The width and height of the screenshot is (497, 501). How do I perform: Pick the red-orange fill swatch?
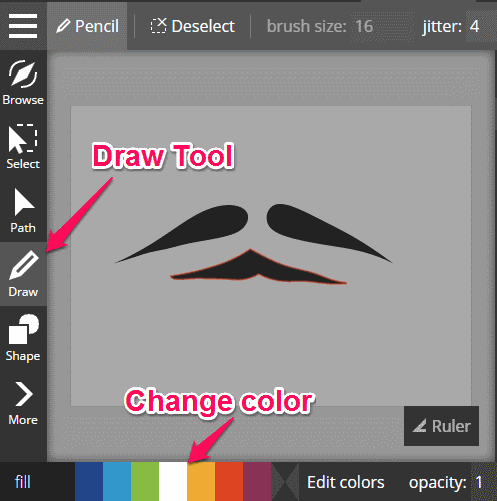click(x=229, y=481)
